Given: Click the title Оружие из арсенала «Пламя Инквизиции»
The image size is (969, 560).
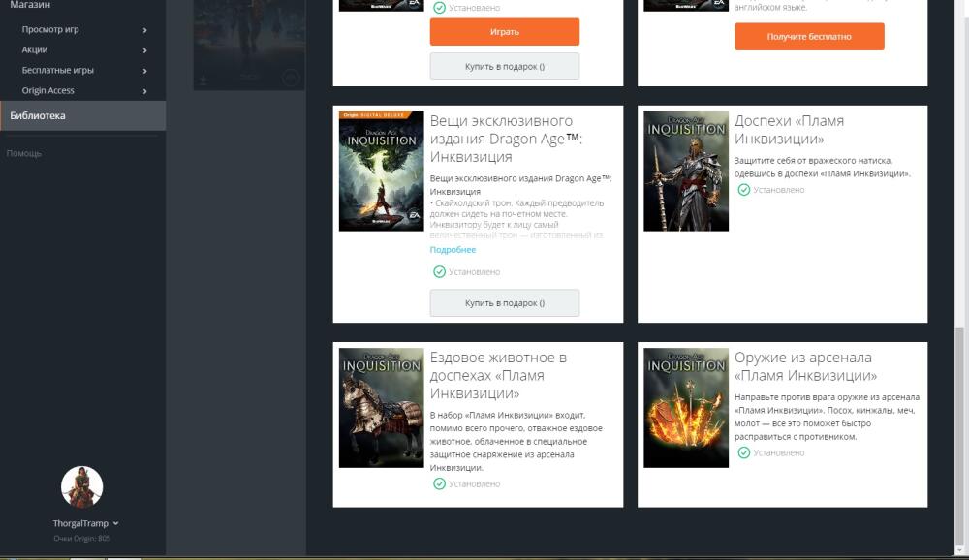Looking at the screenshot, I should [x=806, y=366].
